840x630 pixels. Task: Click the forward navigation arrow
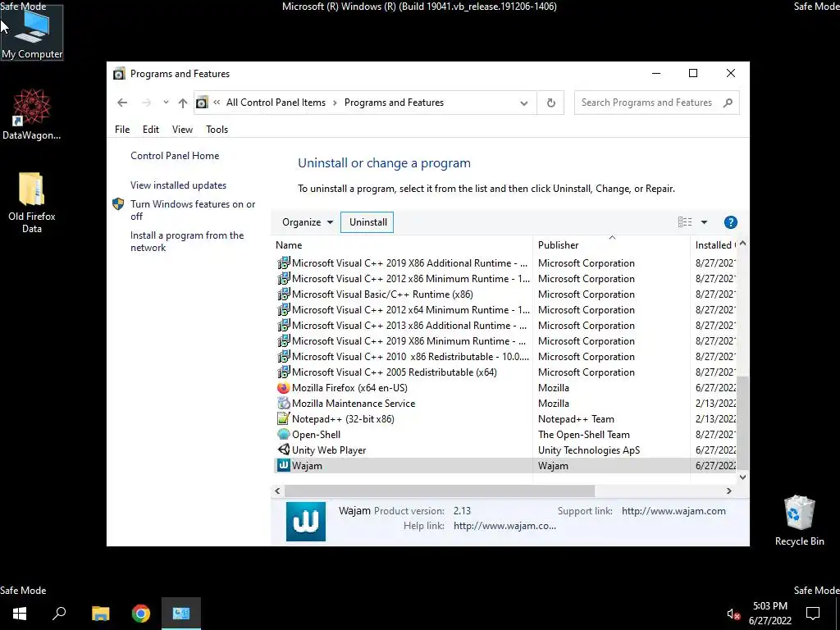tap(146, 103)
